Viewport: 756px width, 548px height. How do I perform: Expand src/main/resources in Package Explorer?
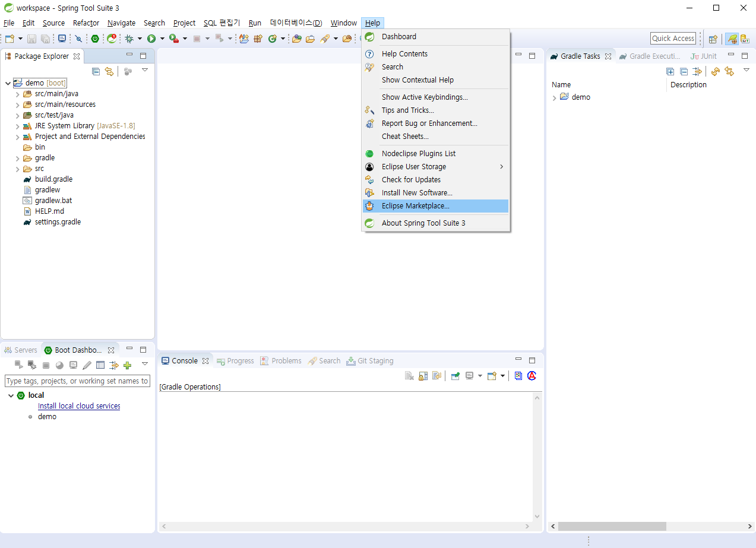18,104
